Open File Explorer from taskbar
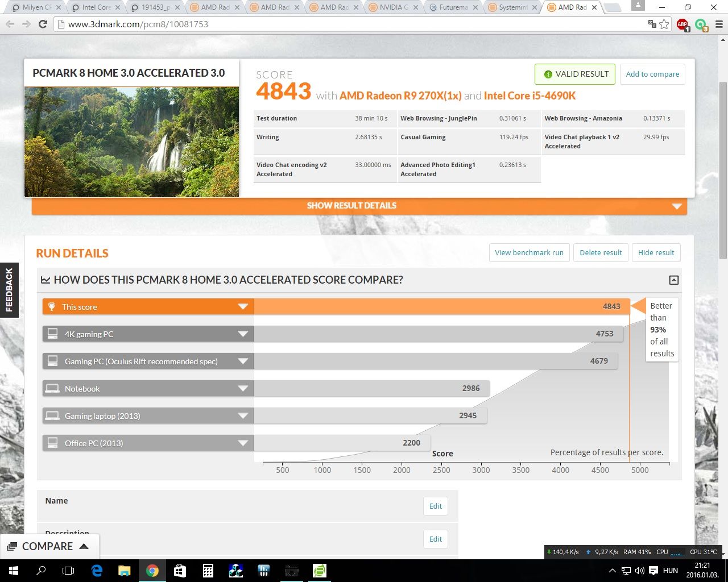728x582 pixels. pos(125,571)
